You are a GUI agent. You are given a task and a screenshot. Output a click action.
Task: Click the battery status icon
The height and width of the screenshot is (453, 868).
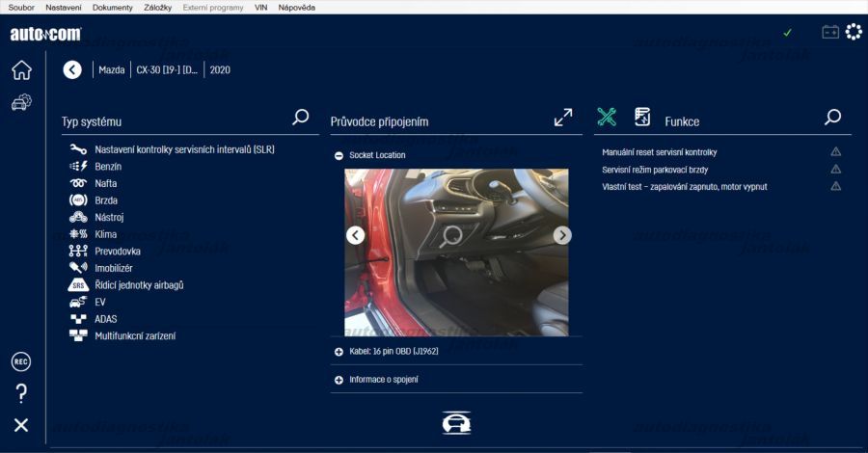click(829, 32)
